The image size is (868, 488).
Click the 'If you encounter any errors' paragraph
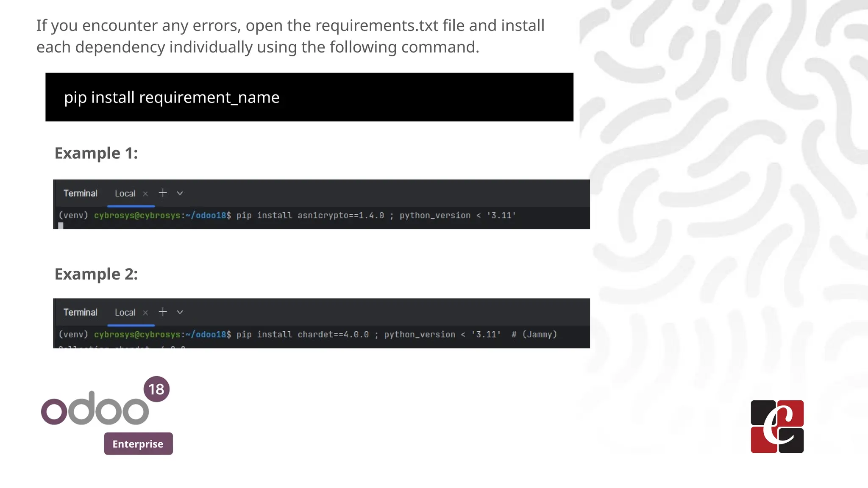[290, 36]
